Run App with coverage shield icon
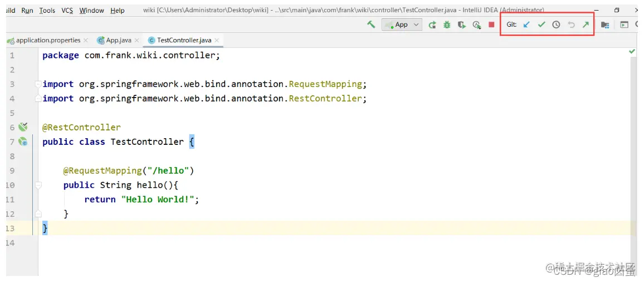 click(x=462, y=25)
